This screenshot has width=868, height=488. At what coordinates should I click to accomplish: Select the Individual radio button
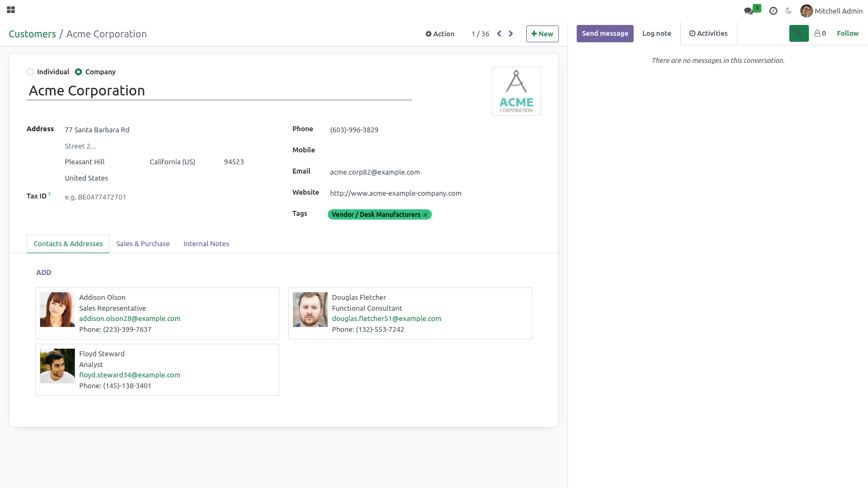(30, 72)
